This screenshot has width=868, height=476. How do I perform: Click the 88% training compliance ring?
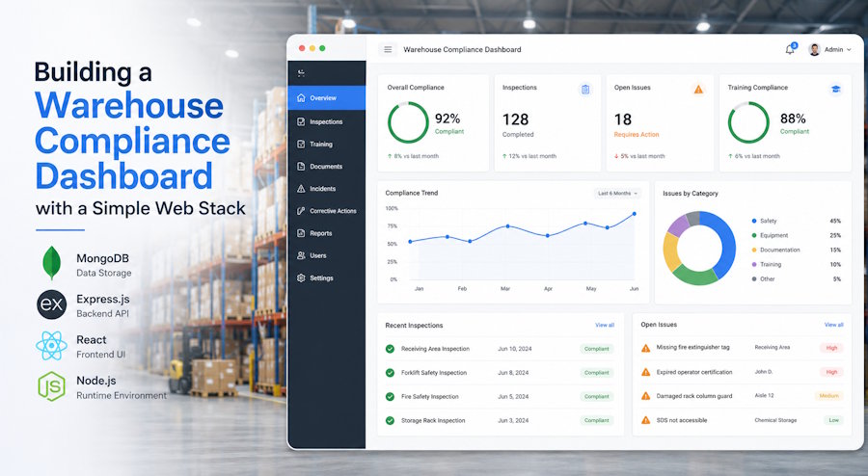click(x=748, y=122)
